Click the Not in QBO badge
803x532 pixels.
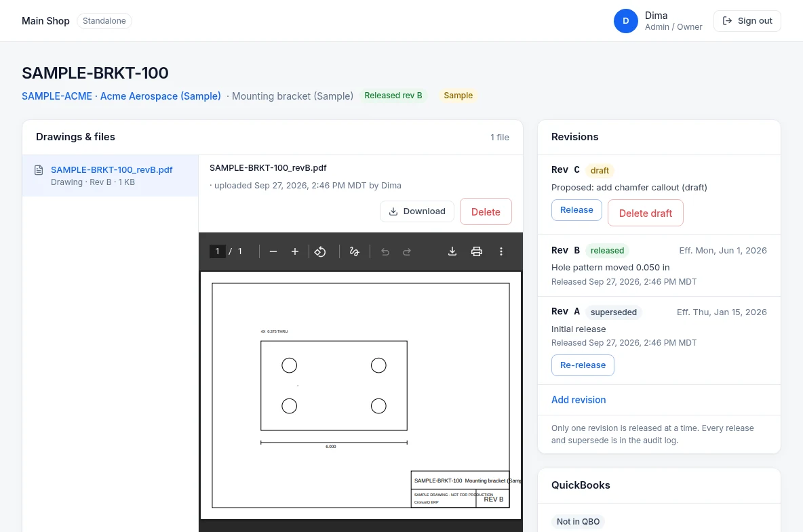click(579, 521)
